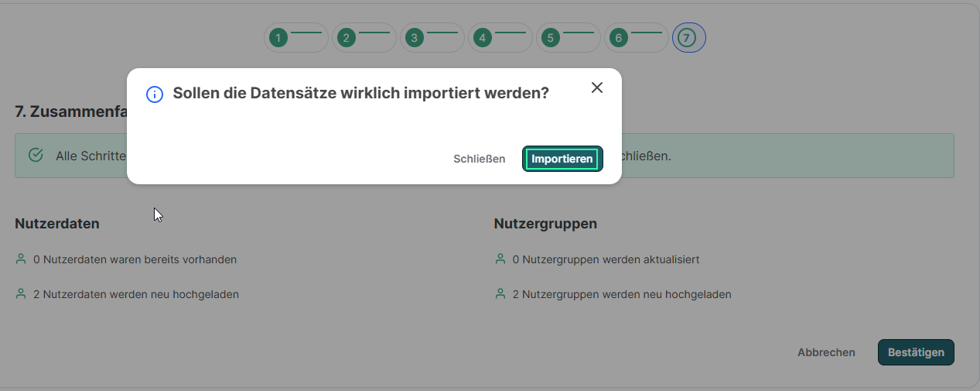Click user icon beside '2 Nutzergruppen werden neu hochgeladen'

coord(500,294)
